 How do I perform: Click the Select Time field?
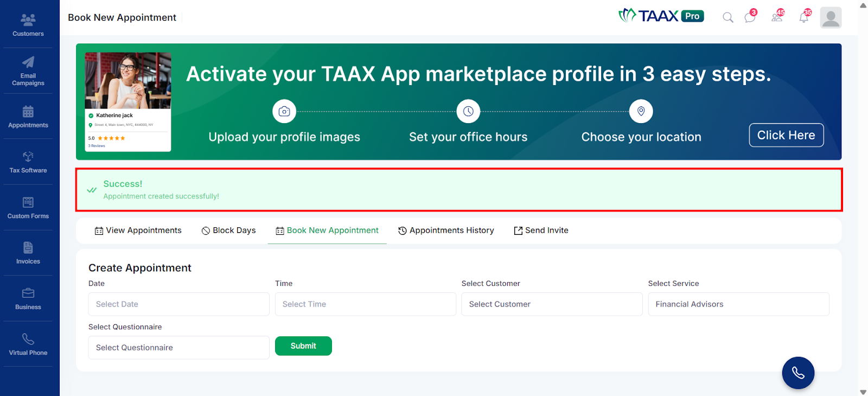366,304
